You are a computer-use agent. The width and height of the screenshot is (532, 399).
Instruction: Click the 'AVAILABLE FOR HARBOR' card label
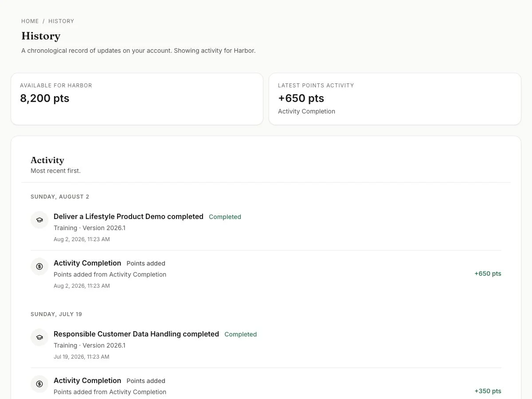[56, 86]
